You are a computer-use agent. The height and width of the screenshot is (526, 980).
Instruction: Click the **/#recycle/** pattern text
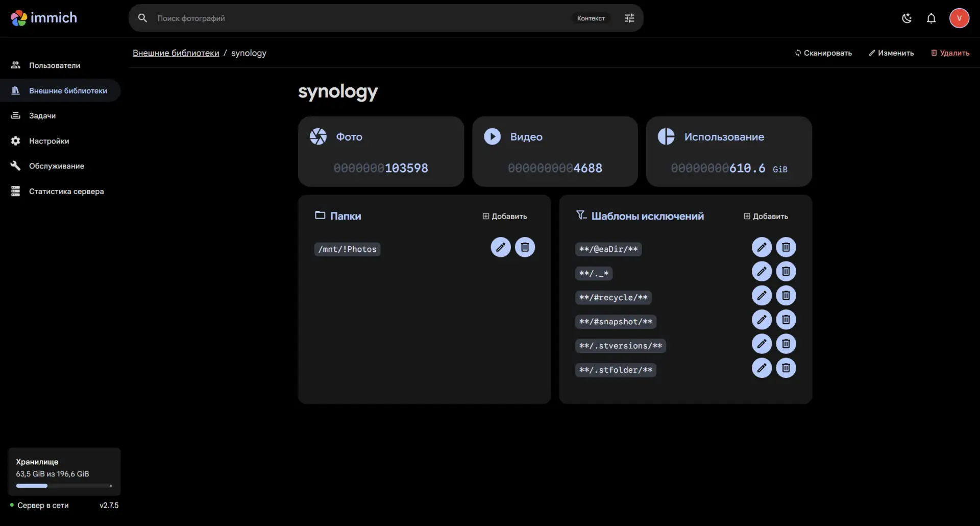(613, 298)
